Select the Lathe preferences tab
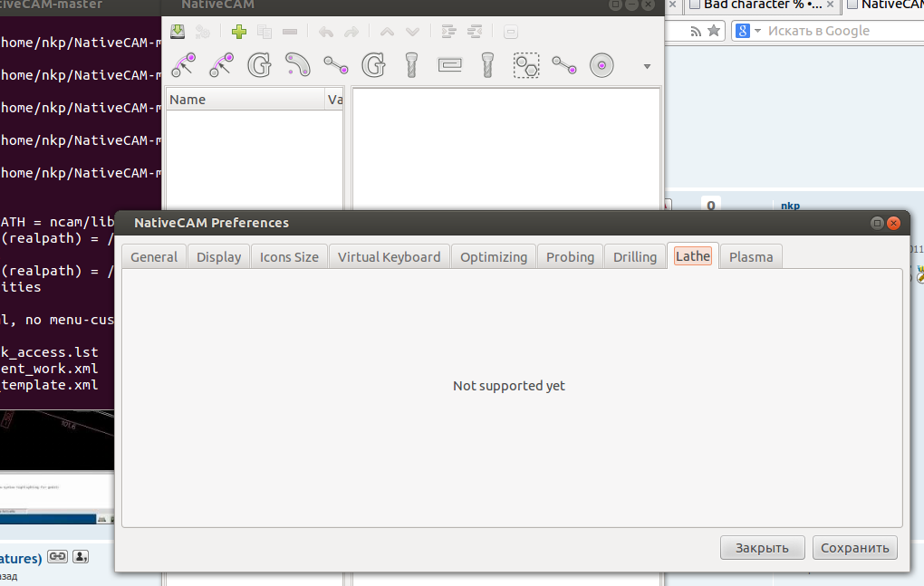The height and width of the screenshot is (586, 924). tap(692, 255)
